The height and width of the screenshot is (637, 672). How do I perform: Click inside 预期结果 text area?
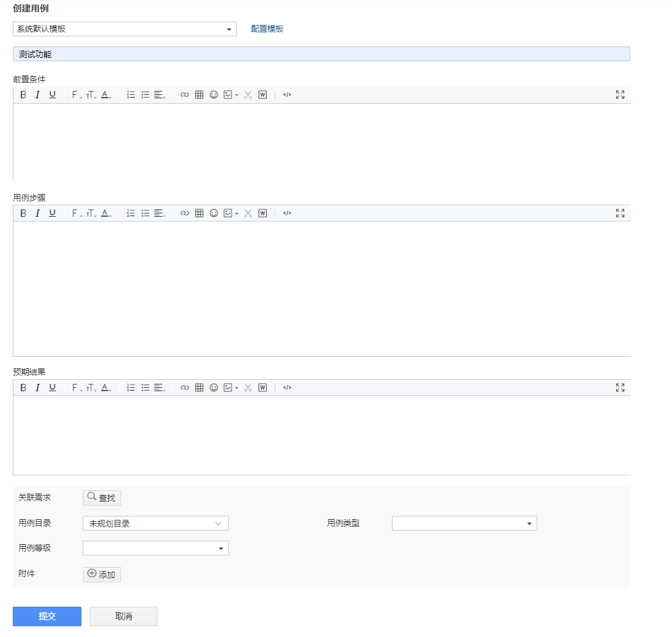pyautogui.click(x=321, y=435)
